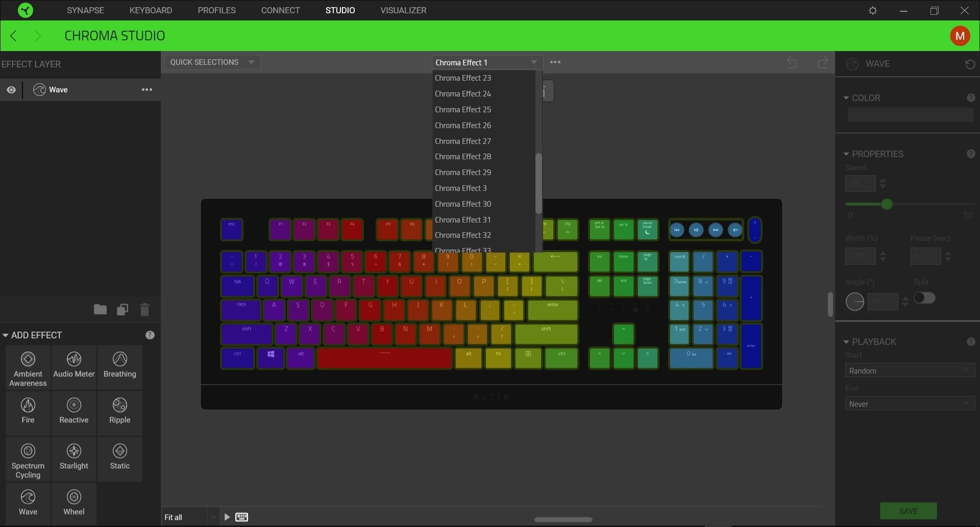Open Synapse settings gear
The height and width of the screenshot is (527, 980).
(873, 10)
